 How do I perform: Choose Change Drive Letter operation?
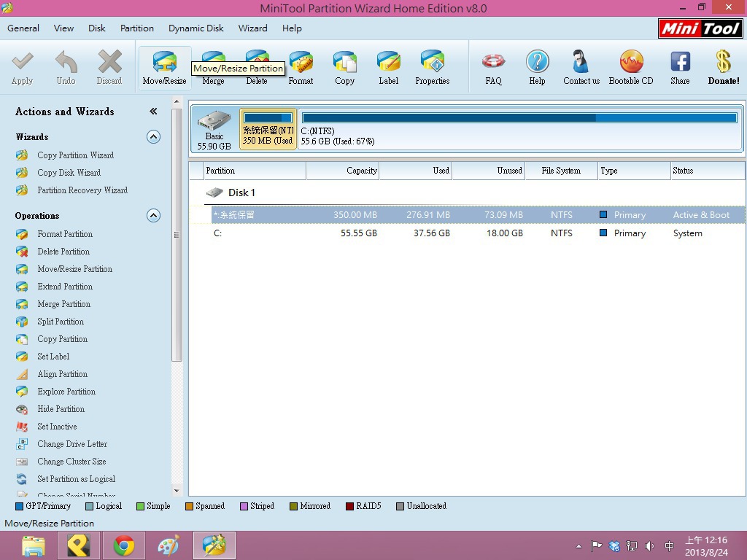(x=72, y=444)
